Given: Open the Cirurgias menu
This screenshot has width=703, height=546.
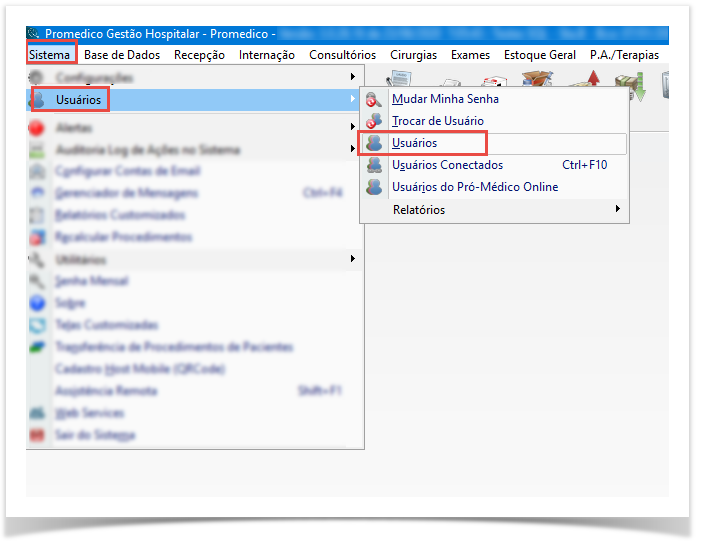Looking at the screenshot, I should (413, 55).
